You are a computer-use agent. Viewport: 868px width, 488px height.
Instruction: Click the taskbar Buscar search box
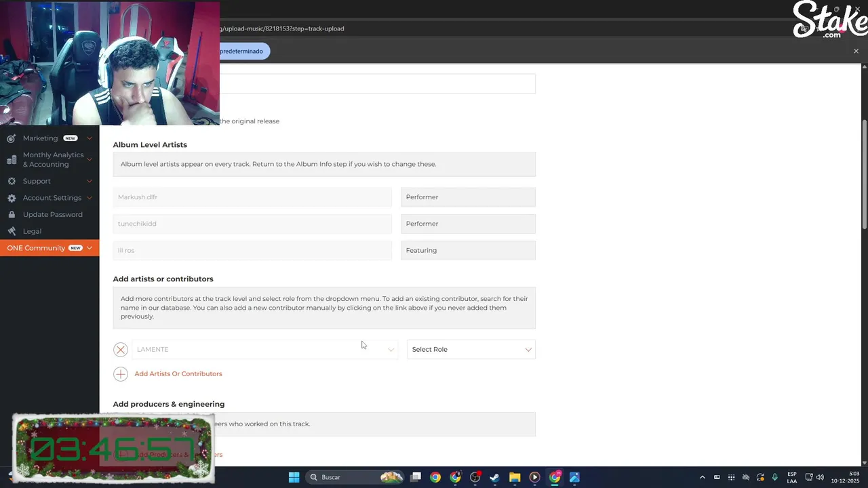(355, 477)
